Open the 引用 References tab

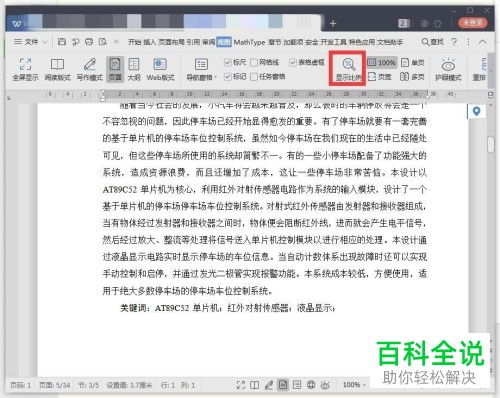(193, 42)
